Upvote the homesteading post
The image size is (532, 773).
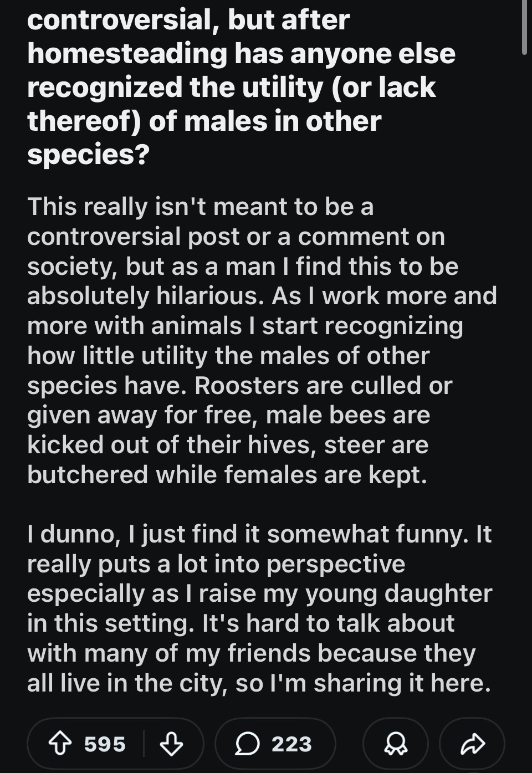point(60,744)
